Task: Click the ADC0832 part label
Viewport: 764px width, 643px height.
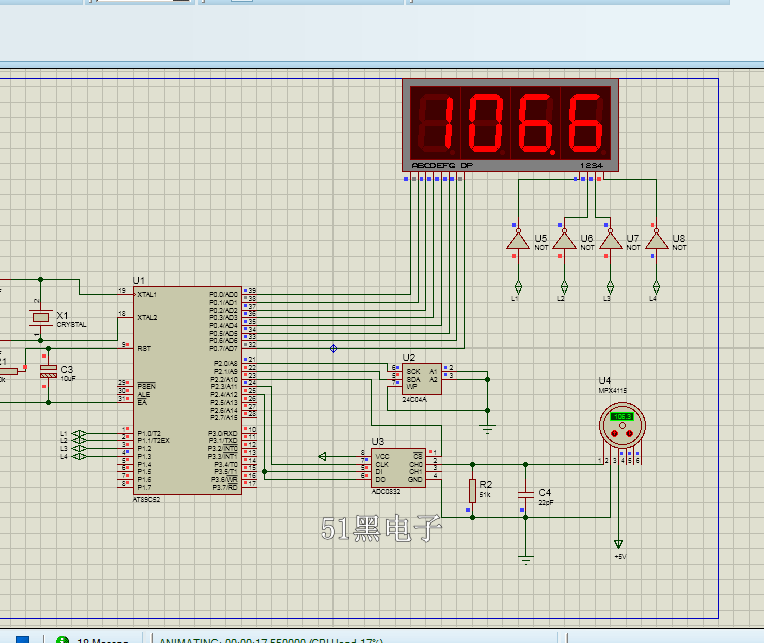Action: tap(386, 492)
